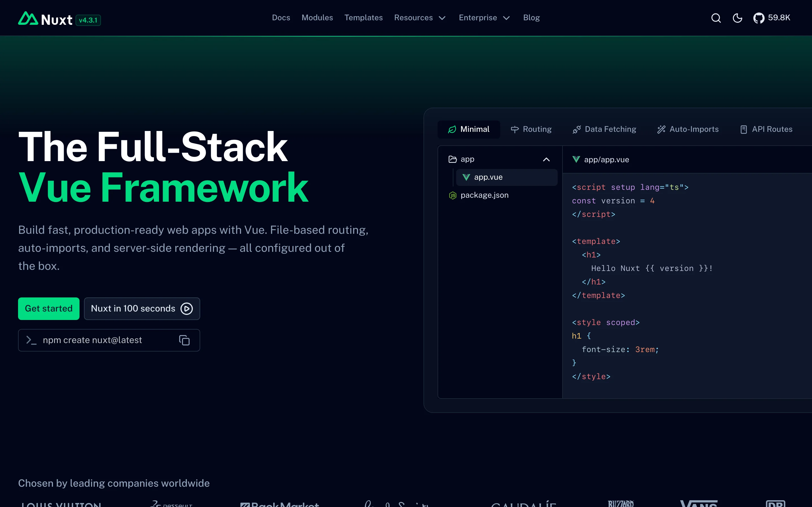812x507 pixels.
Task: Select the Auto-Imports tab
Action: point(688,130)
